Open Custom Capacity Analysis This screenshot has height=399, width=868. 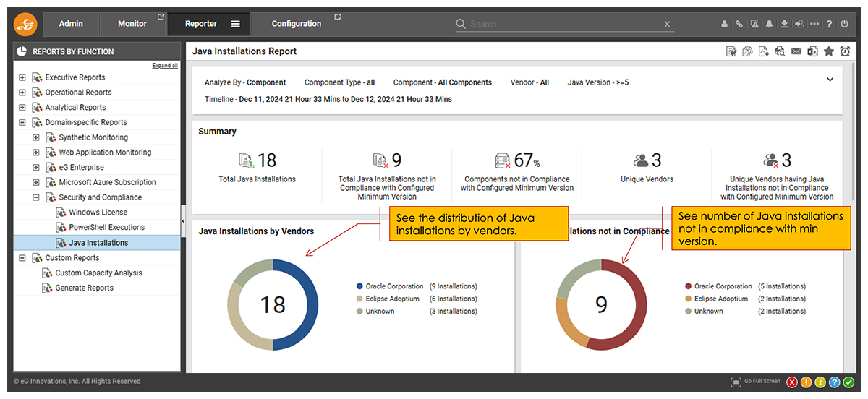pos(98,273)
